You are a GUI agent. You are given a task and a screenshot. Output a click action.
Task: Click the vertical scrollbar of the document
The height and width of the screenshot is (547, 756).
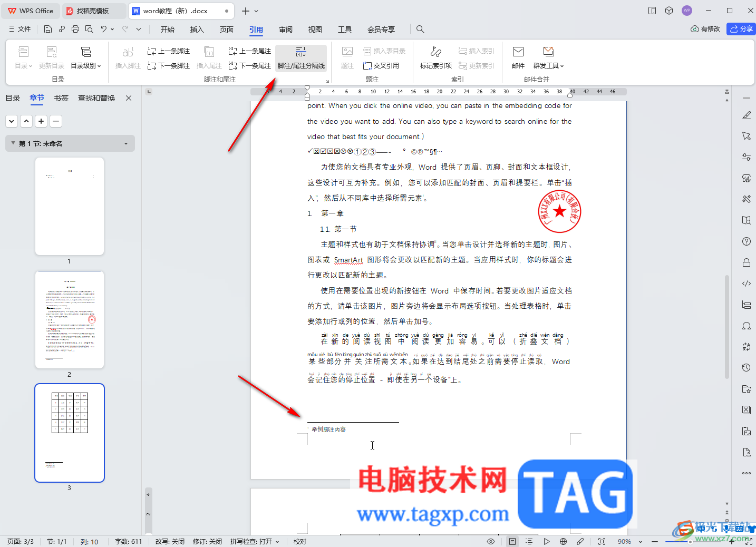click(727, 327)
